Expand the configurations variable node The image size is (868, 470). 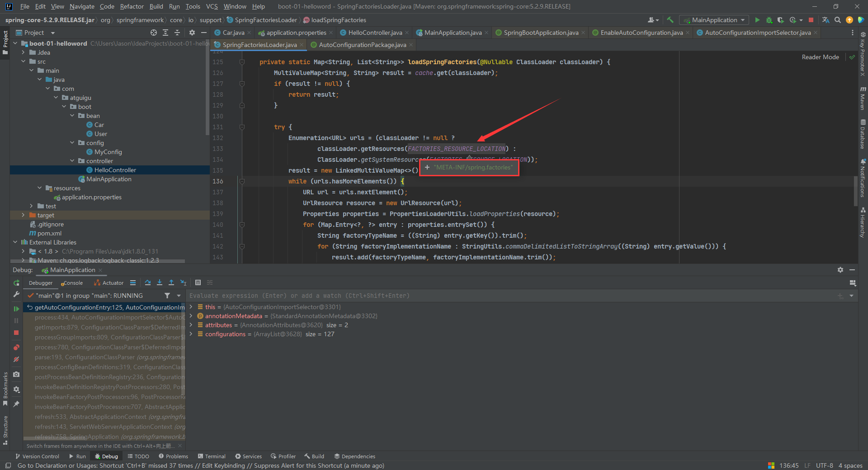click(x=191, y=334)
